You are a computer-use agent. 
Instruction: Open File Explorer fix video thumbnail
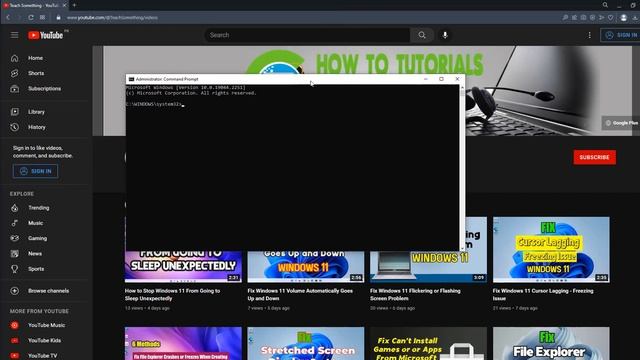click(x=551, y=343)
